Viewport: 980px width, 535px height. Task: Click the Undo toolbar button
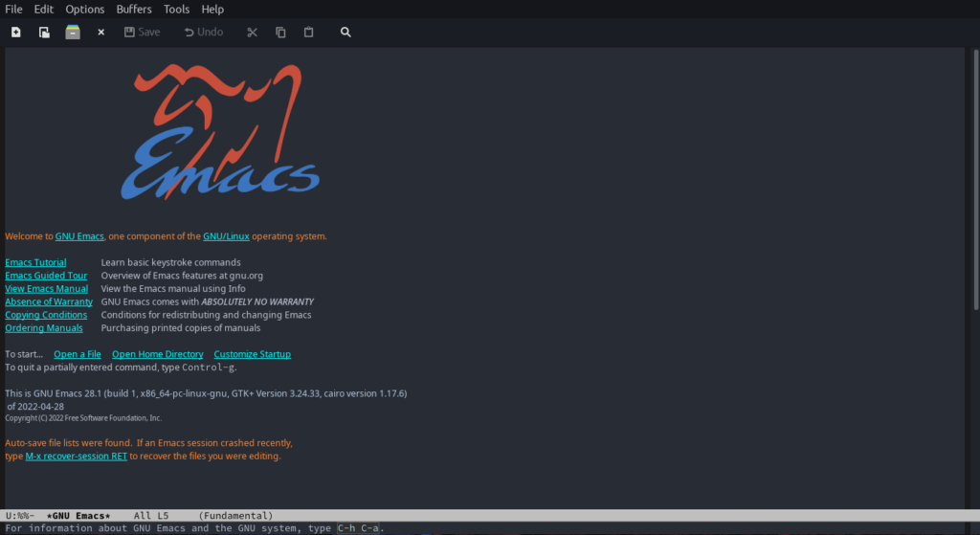click(203, 32)
